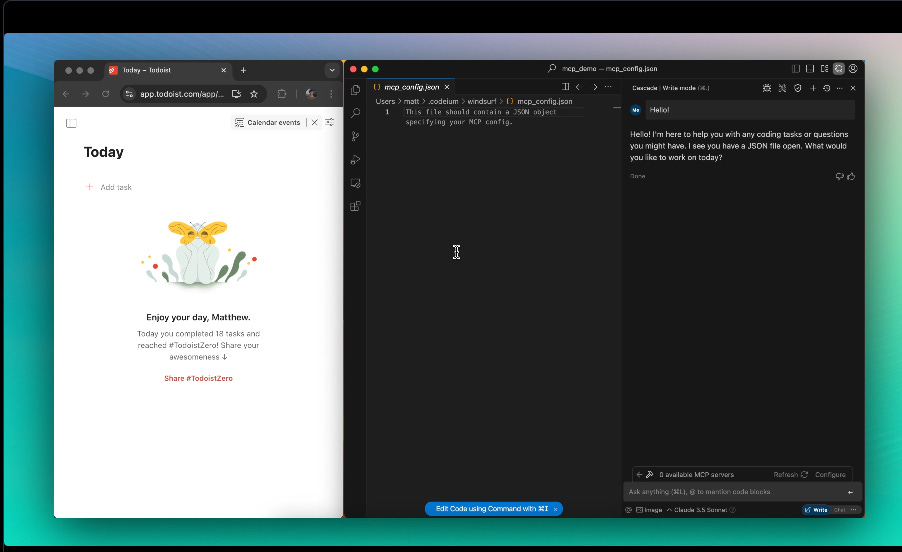The image size is (902, 552).
Task: Switch Cascade to Chat mode
Action: click(x=839, y=510)
